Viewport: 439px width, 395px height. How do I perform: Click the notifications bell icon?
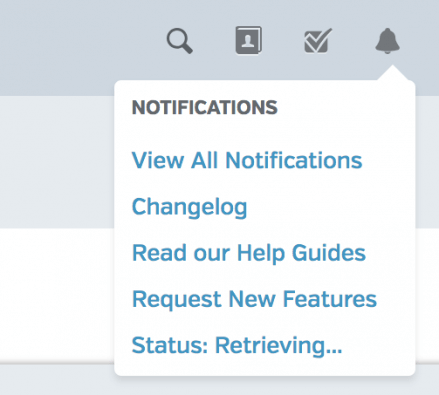click(387, 41)
